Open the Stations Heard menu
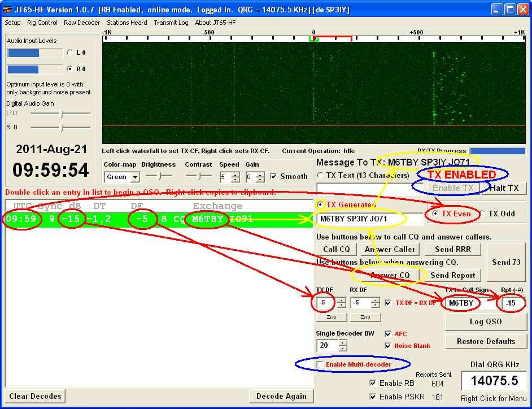The height and width of the screenshot is (409, 532). (x=127, y=23)
